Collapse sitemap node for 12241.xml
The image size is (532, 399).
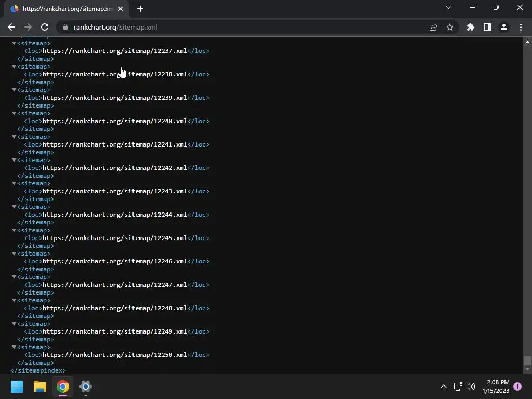click(x=14, y=137)
